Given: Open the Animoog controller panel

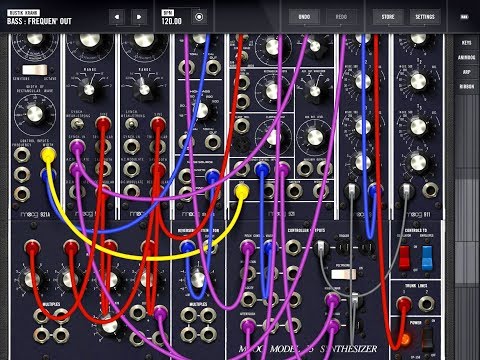Looking at the screenshot, I should 466,57.
